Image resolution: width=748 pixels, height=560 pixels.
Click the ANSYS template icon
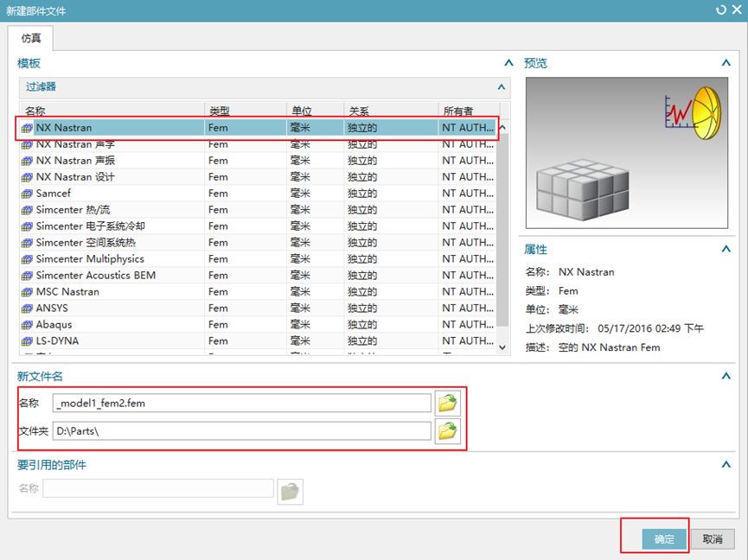[x=27, y=308]
